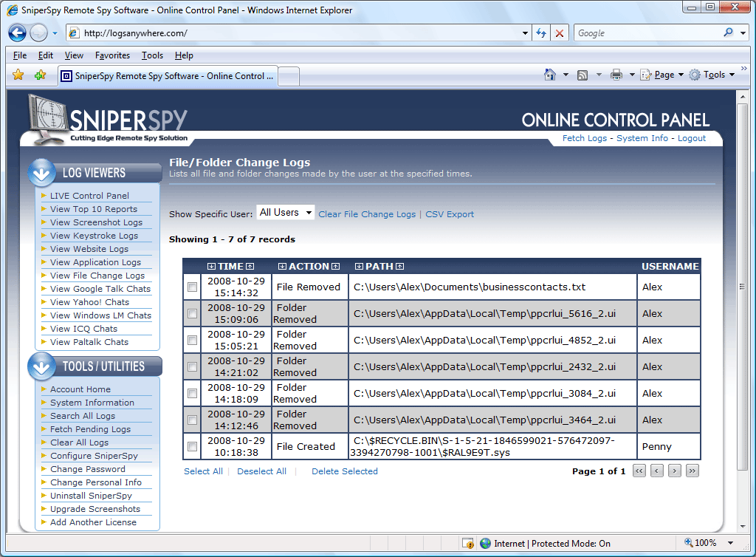Open the Page dropdown menu
756x557 pixels.
(x=662, y=75)
